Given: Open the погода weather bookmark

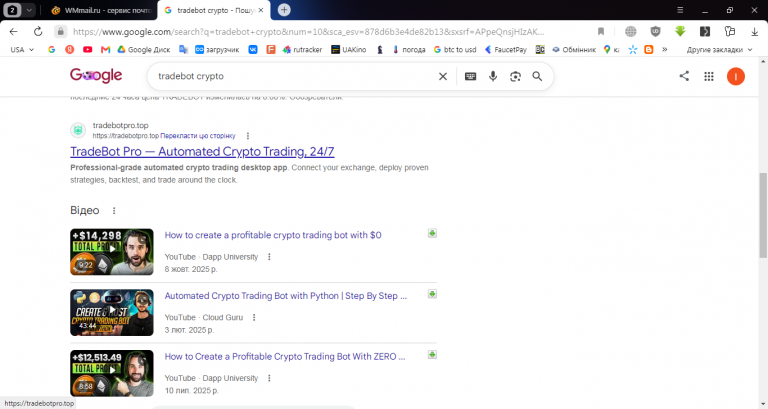Looking at the screenshot, I should (409, 49).
